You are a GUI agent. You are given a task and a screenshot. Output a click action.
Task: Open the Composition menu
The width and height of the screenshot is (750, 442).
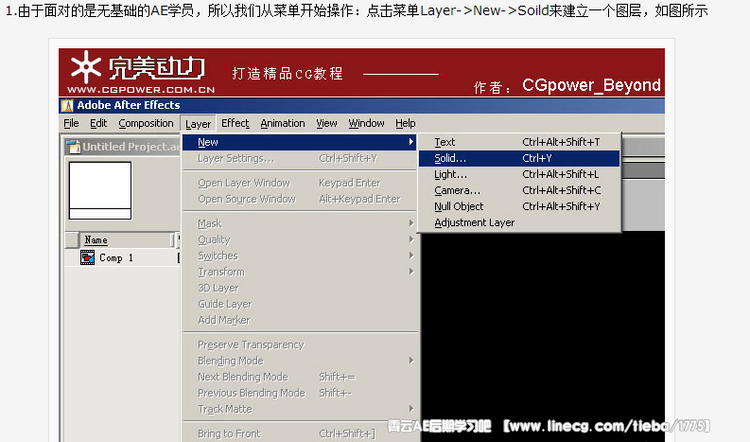point(146,123)
